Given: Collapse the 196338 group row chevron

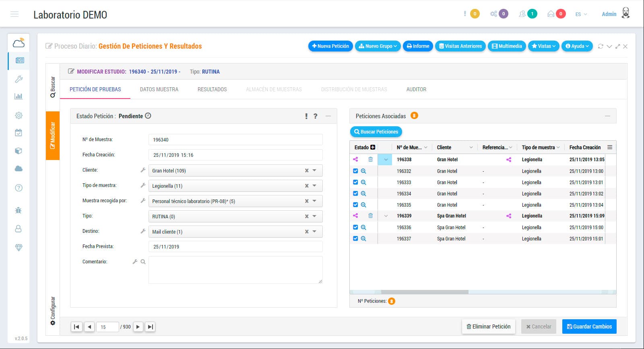Looking at the screenshot, I should (x=385, y=160).
